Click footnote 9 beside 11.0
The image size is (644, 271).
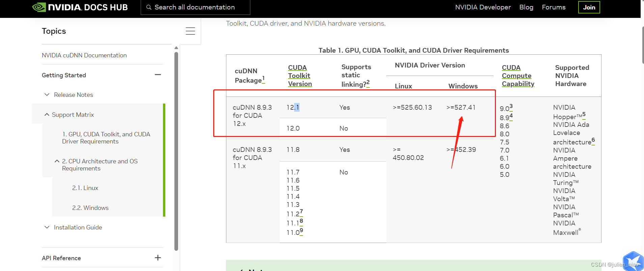[301, 231]
